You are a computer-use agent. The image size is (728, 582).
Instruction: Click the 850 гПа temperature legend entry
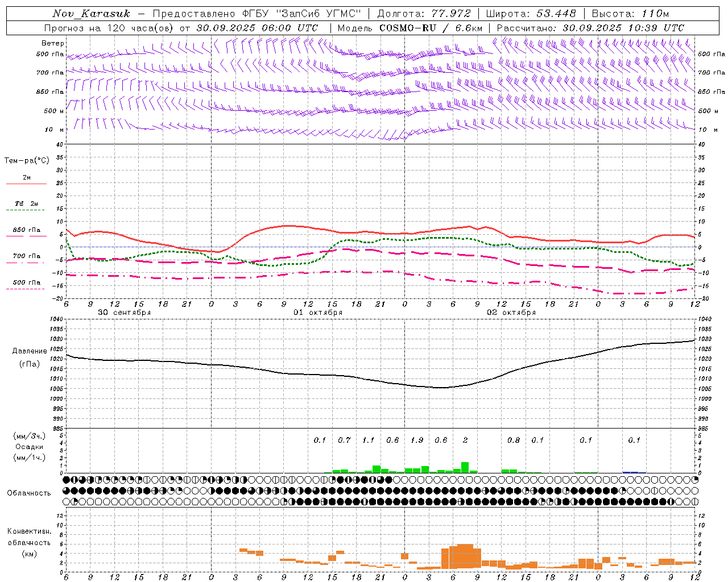tap(27, 230)
